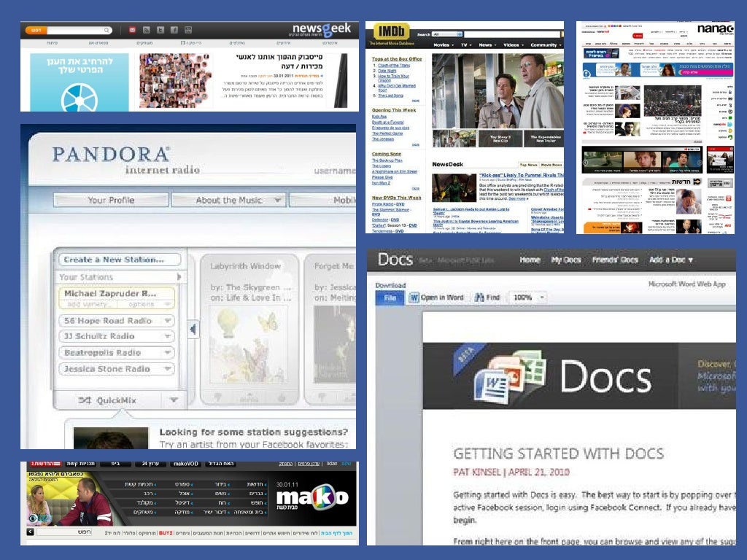
Task: Open the IMDb Community menu
Action: 546,44
